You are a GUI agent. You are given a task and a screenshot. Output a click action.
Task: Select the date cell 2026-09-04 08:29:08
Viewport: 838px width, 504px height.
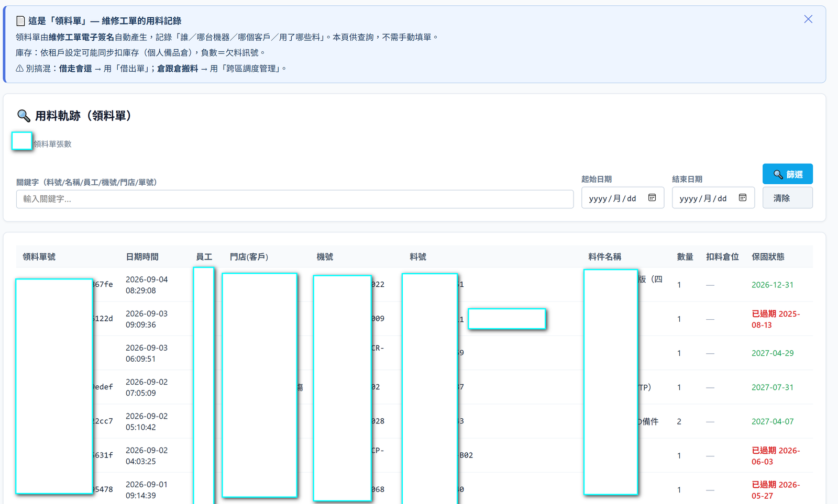[147, 285]
